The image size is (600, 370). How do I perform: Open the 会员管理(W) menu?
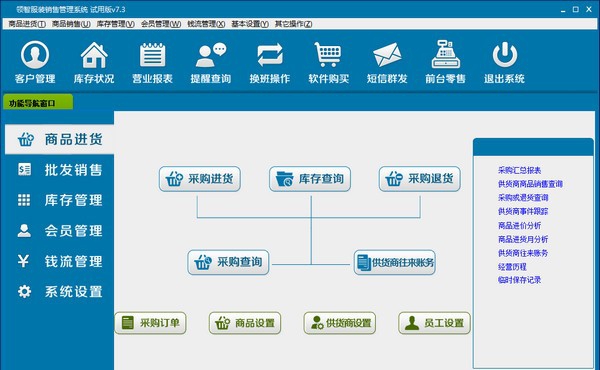click(x=161, y=24)
